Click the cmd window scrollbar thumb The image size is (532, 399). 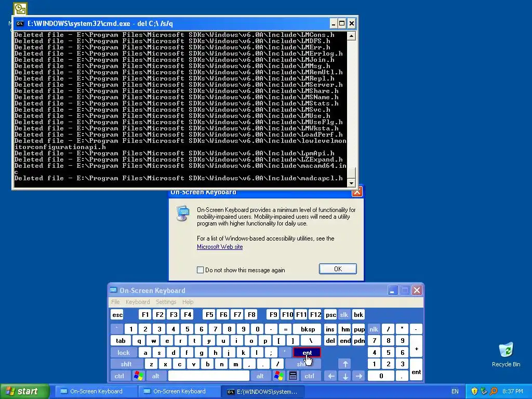click(x=351, y=172)
